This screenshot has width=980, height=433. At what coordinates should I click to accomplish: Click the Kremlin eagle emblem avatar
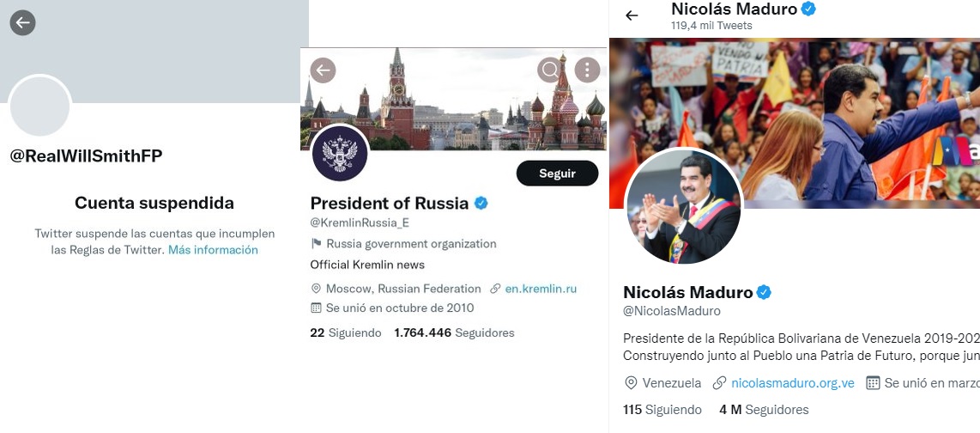[340, 153]
